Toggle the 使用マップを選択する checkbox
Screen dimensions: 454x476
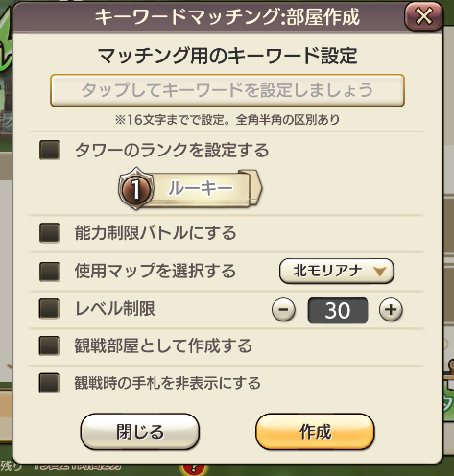pyautogui.click(x=50, y=272)
